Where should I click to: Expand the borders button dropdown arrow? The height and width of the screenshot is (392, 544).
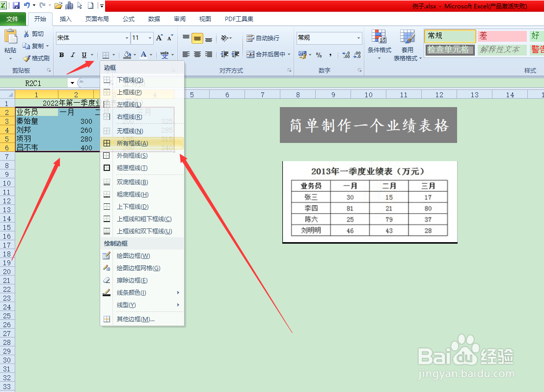click(x=113, y=55)
